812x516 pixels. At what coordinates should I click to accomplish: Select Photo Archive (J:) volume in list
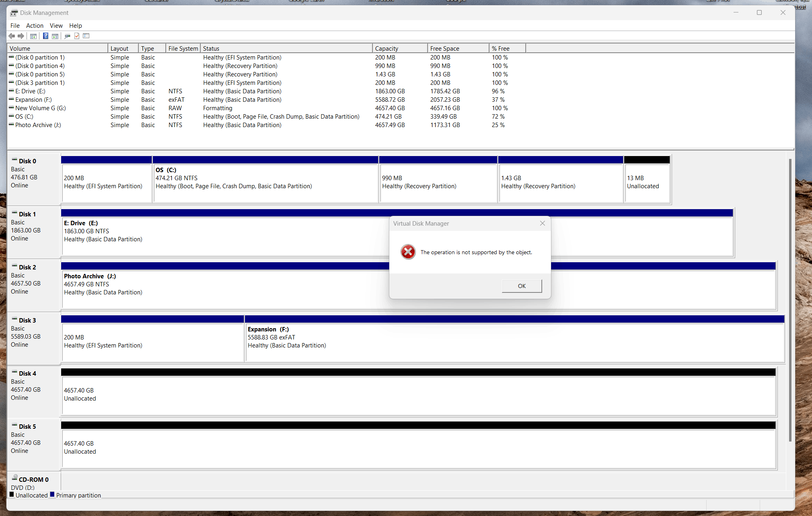[x=38, y=125]
